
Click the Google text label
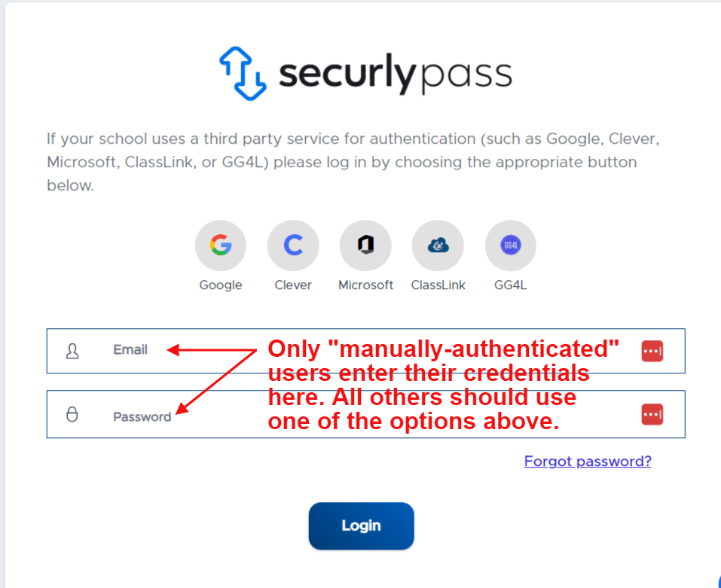(221, 285)
